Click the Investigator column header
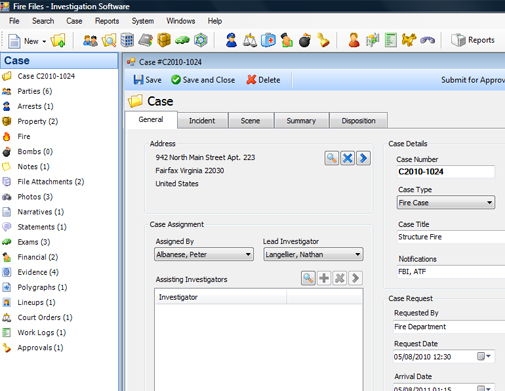The height and width of the screenshot is (391, 505). (221, 297)
